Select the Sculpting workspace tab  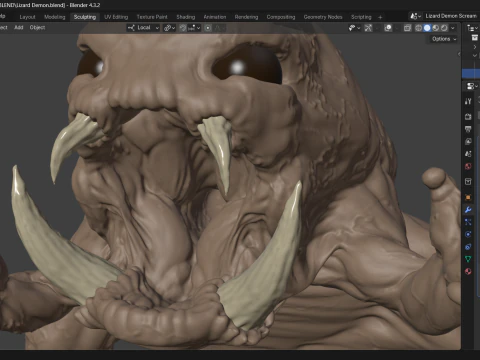(85, 17)
